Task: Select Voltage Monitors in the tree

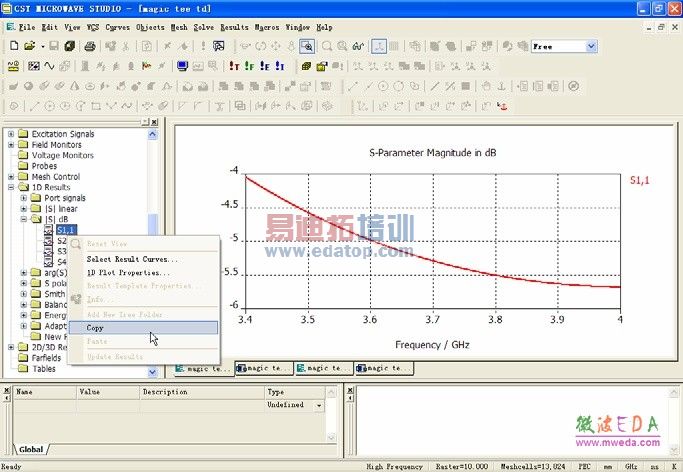Action: point(62,155)
